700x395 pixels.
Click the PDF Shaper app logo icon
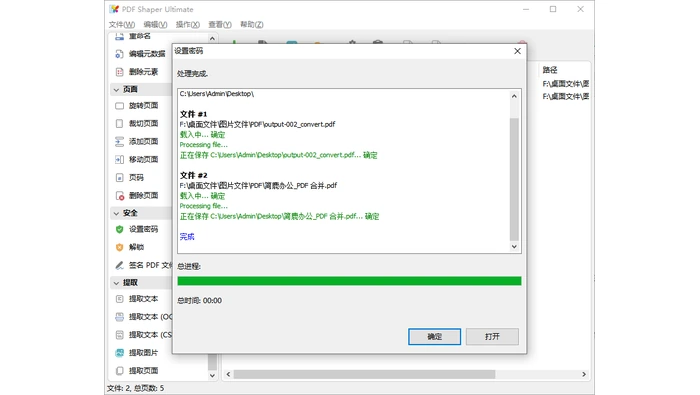114,9
